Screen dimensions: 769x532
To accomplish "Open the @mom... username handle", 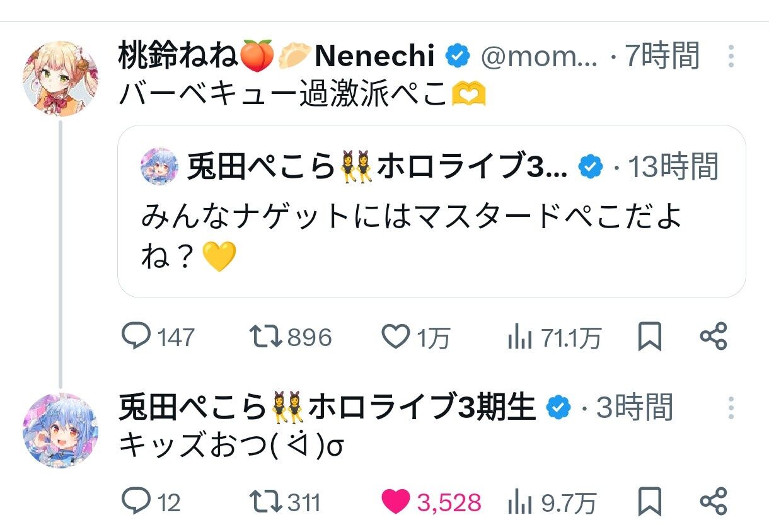I will tap(539, 57).
